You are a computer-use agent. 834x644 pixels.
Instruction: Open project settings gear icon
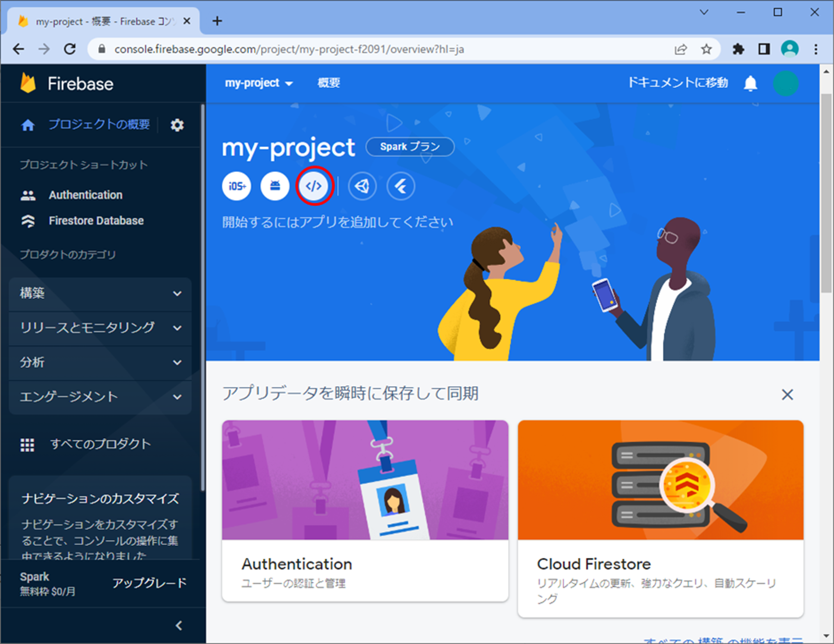coord(177,125)
